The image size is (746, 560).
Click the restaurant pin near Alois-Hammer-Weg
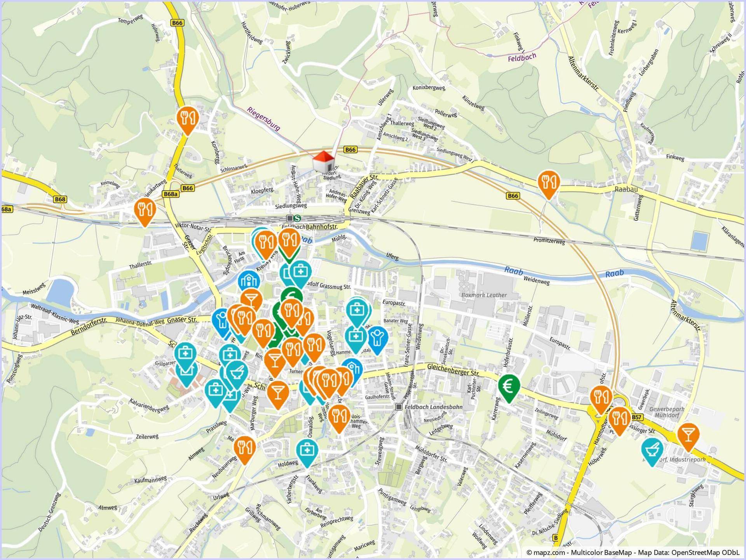click(x=339, y=416)
